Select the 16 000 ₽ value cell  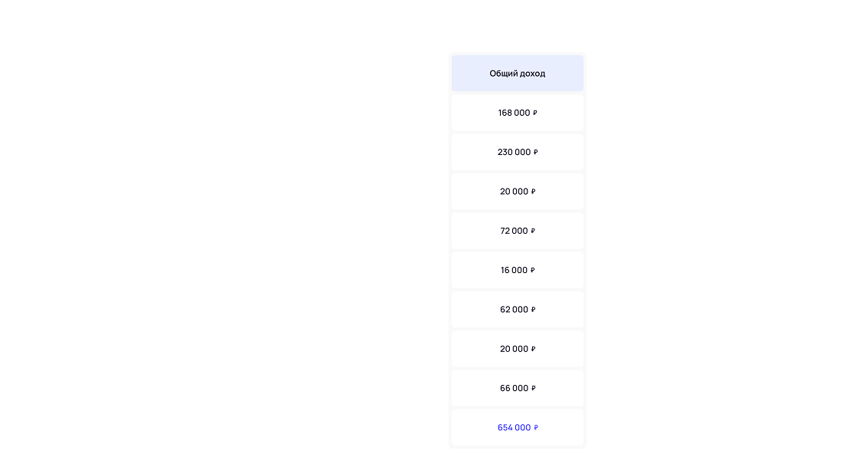(517, 270)
